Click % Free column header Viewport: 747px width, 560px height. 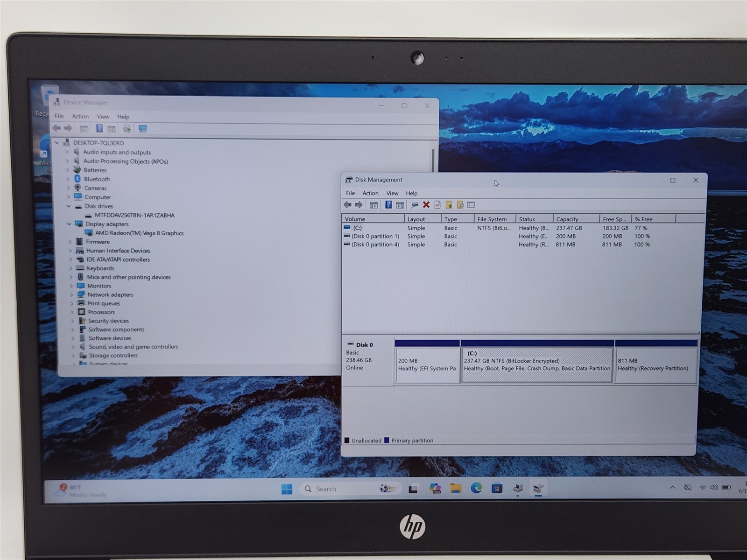point(653,219)
